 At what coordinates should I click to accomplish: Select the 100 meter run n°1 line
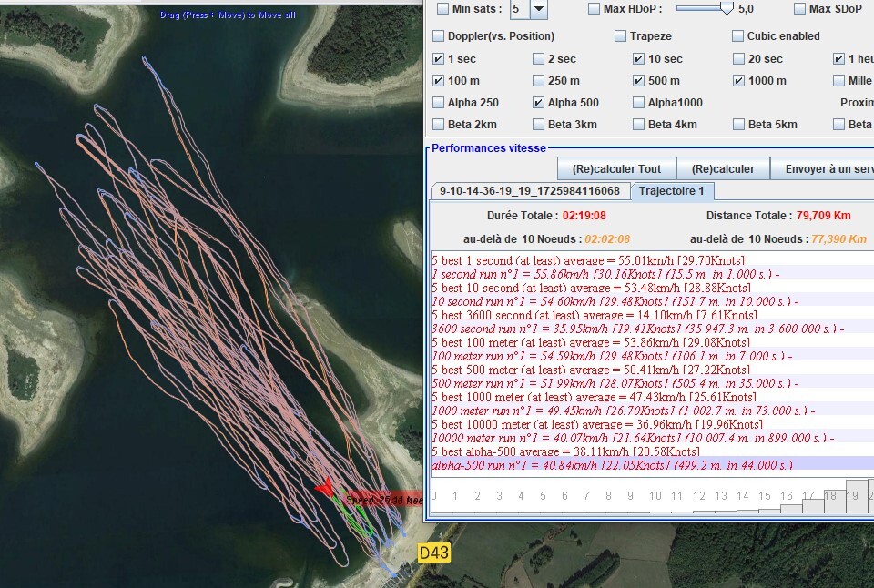[652, 356]
